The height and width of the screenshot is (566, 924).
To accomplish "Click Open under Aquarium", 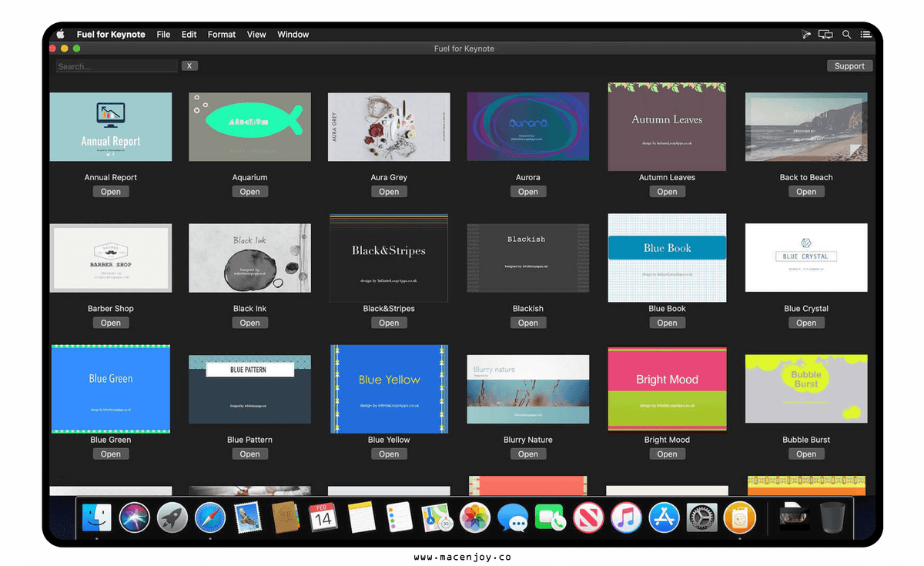I will click(250, 192).
